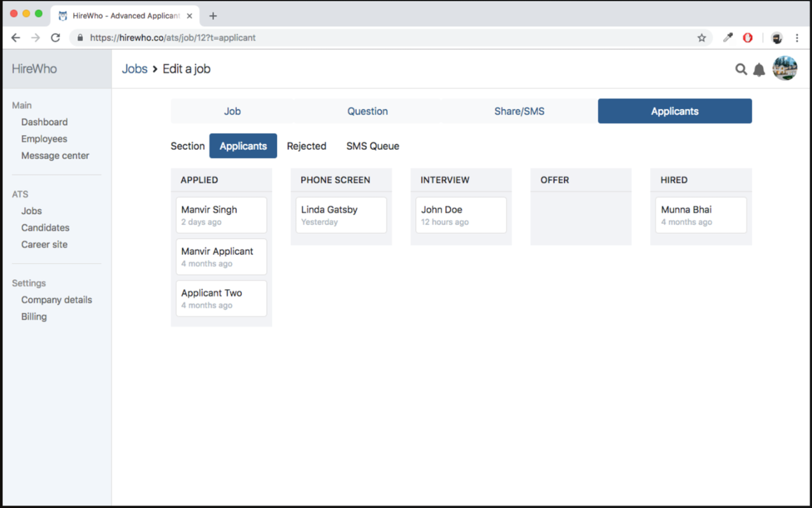Open Billing under Settings
Image resolution: width=812 pixels, height=508 pixels.
(34, 316)
